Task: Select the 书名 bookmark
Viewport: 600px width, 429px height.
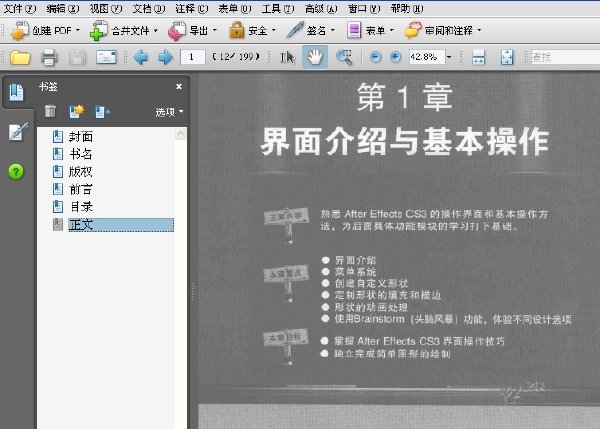Action: click(81, 154)
